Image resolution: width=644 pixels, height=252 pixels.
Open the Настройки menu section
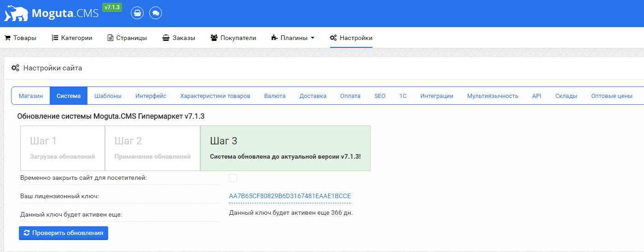pos(351,38)
